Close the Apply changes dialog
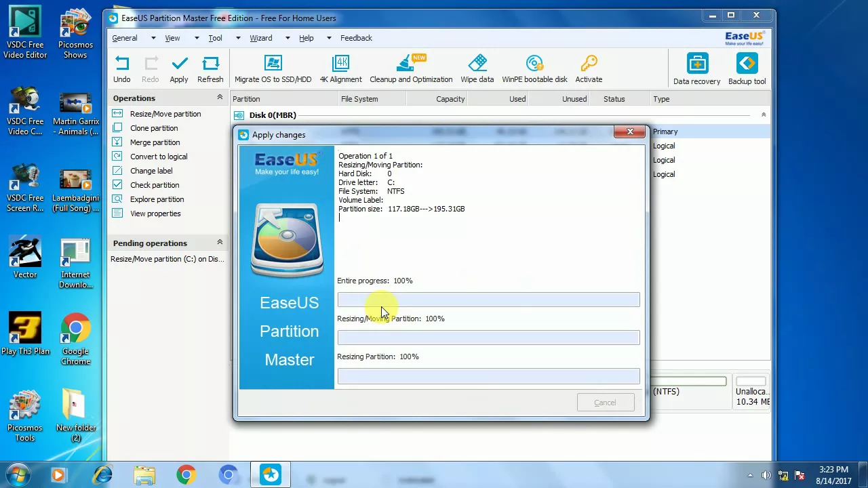This screenshot has width=868, height=488. pyautogui.click(x=630, y=131)
